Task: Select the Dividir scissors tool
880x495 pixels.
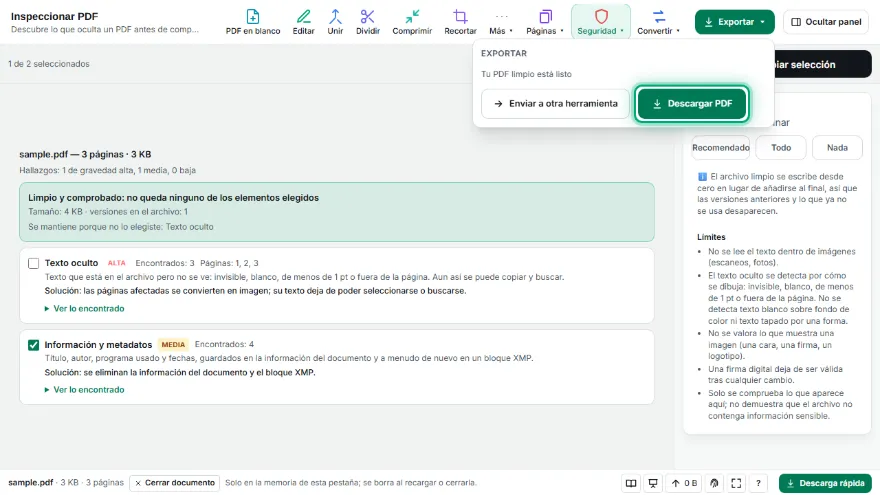Action: 368,22
